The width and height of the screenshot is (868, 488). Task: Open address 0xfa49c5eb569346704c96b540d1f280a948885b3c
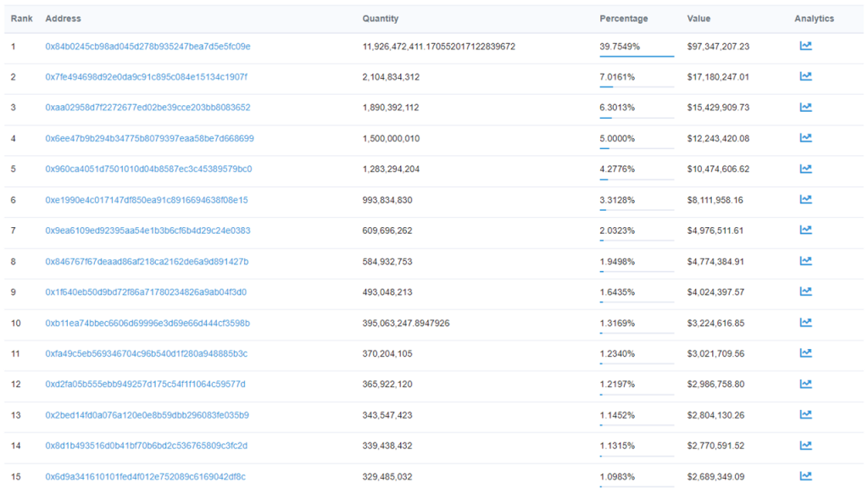[x=146, y=353]
